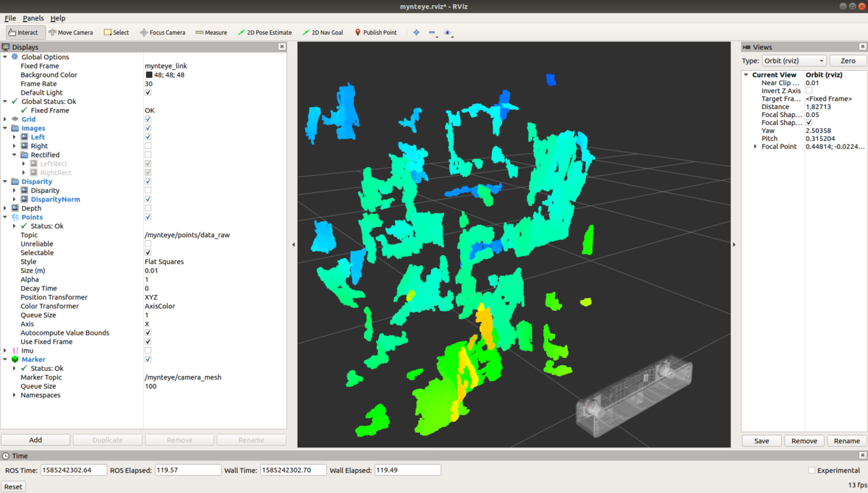
Task: Disable the Grid display checkbox
Action: tap(148, 119)
